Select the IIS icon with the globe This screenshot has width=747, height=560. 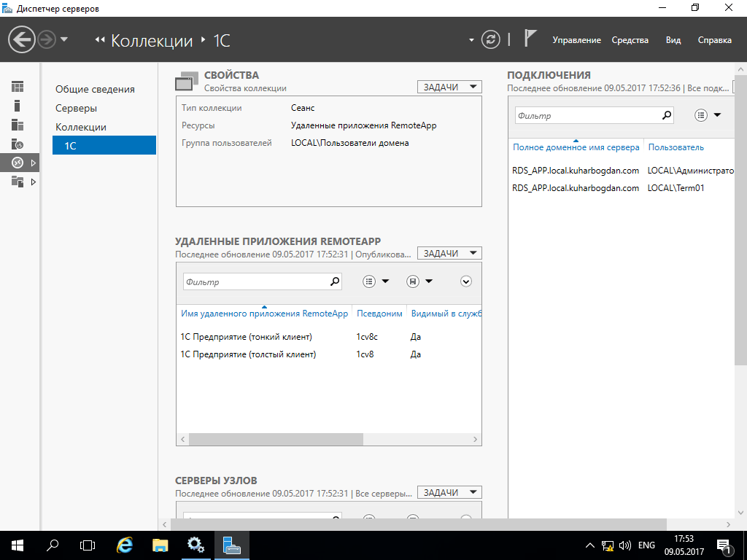coord(18,144)
